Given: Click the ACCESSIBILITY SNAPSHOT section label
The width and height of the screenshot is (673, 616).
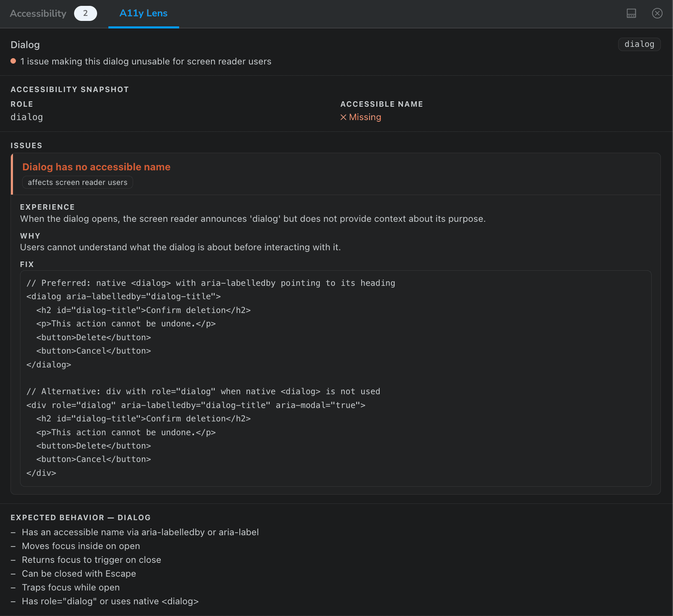Looking at the screenshot, I should coord(69,90).
